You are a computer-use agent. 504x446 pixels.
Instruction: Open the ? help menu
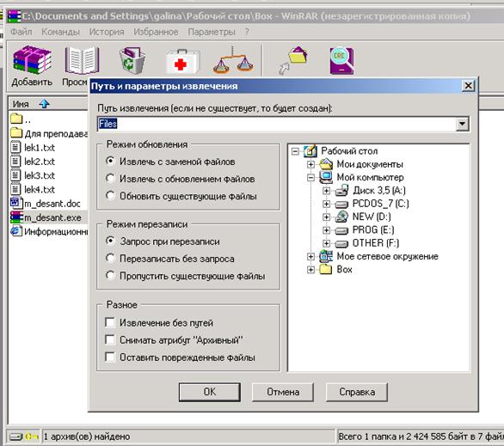[x=247, y=32]
